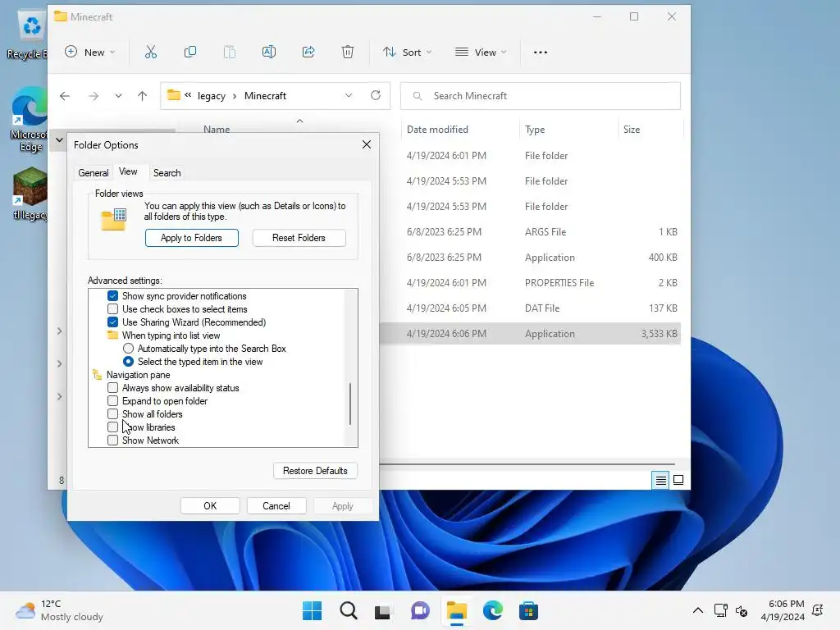Screen dimensions: 840x630
Task: Open the network tray icon
Action: point(720,610)
